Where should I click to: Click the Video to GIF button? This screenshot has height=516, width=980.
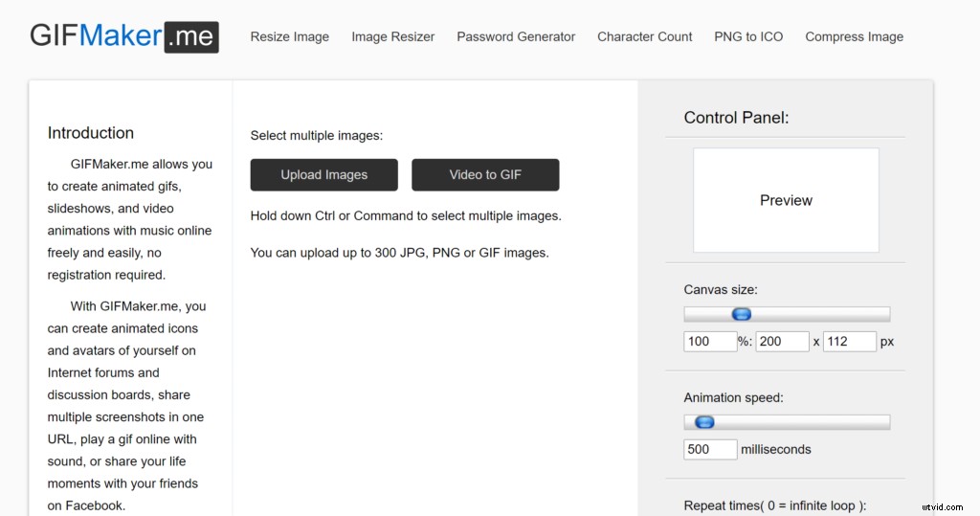click(485, 174)
